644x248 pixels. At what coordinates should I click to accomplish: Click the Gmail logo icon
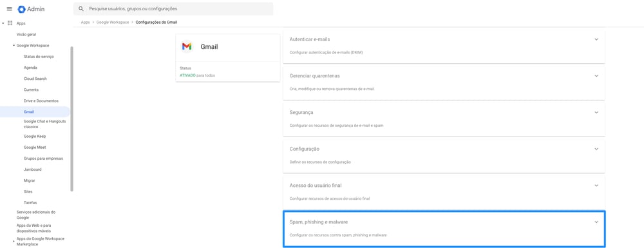[x=187, y=46]
